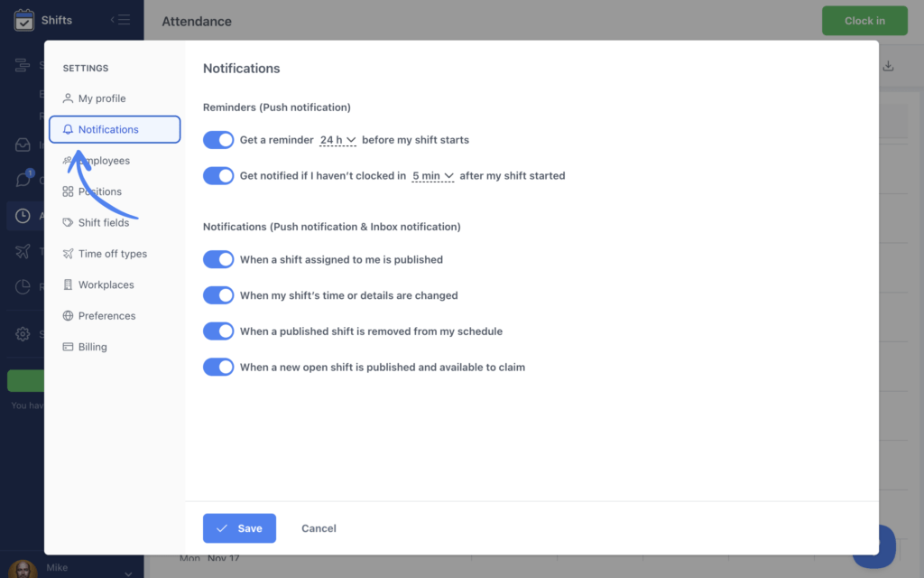This screenshot has height=578, width=924.
Task: Open the Preferences settings page
Action: click(x=106, y=315)
